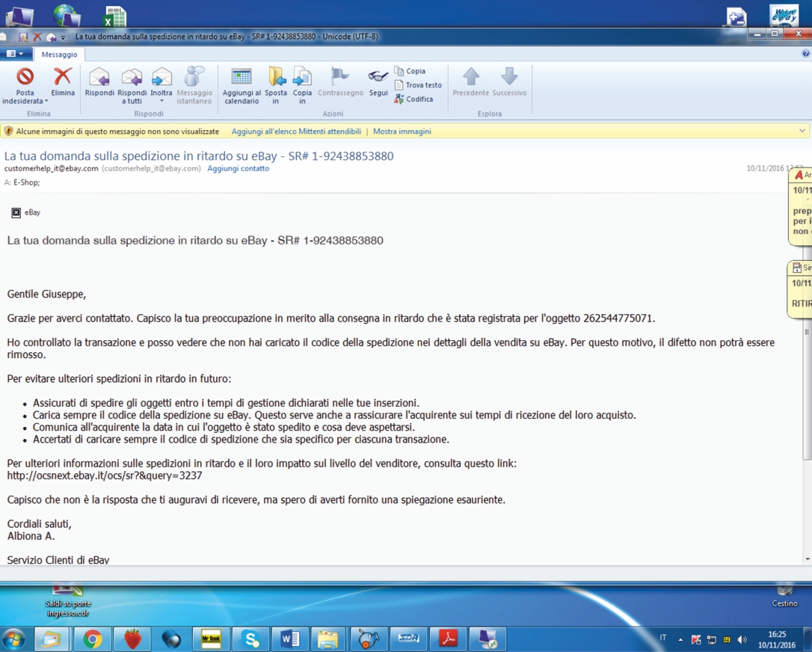
Task: Click junk icon in quick access toolbar
Action: tap(23, 37)
